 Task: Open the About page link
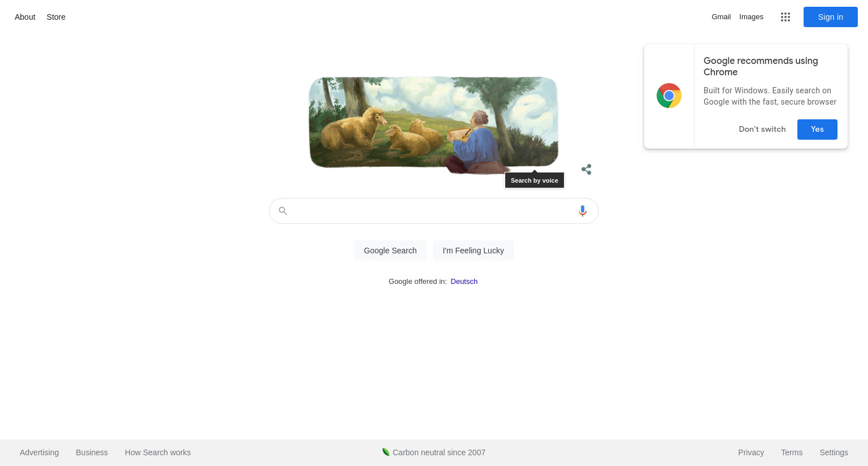point(25,17)
